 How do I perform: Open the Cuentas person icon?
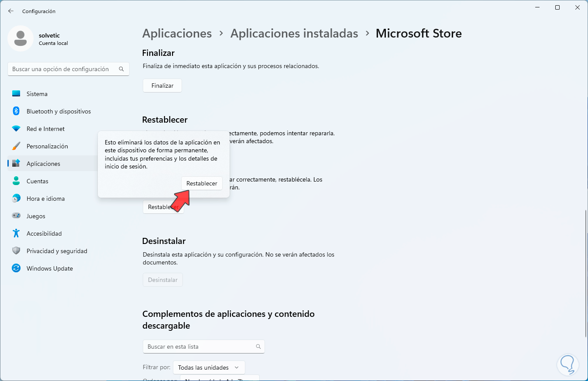[x=16, y=181]
